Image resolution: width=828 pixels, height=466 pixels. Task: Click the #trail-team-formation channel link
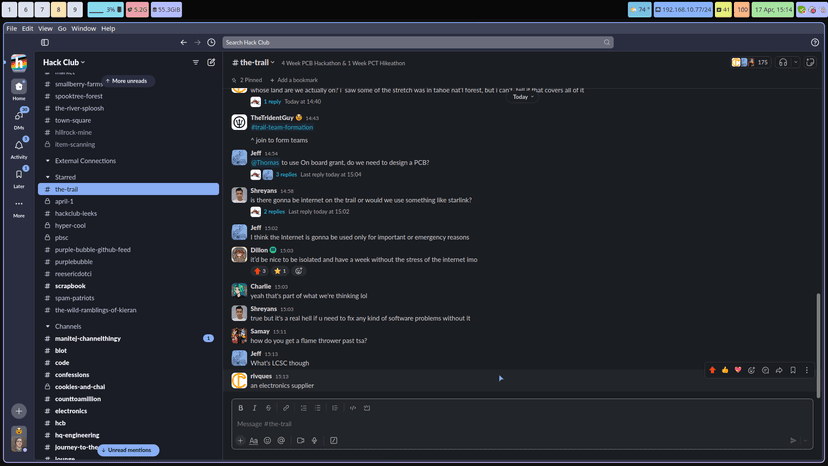tap(282, 127)
